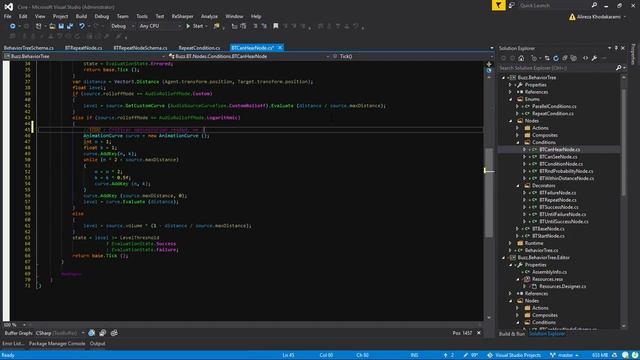Open the ReSharper menu
The width and height of the screenshot is (640, 360).
pos(182,16)
